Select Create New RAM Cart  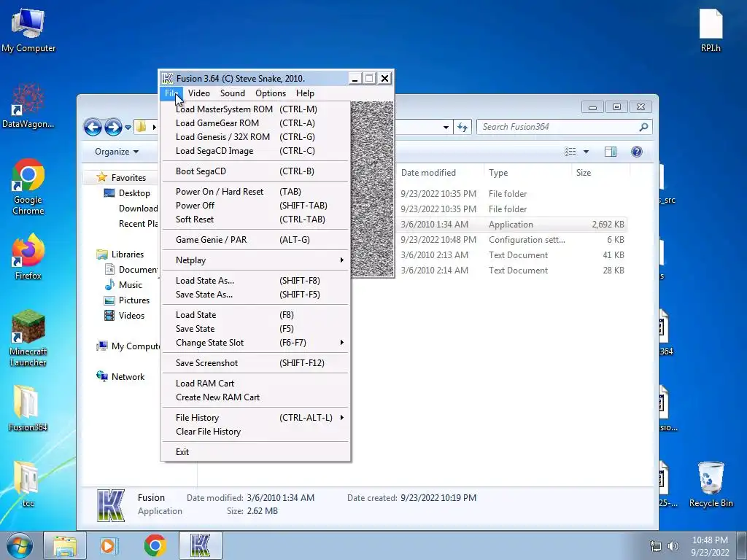coord(256,397)
